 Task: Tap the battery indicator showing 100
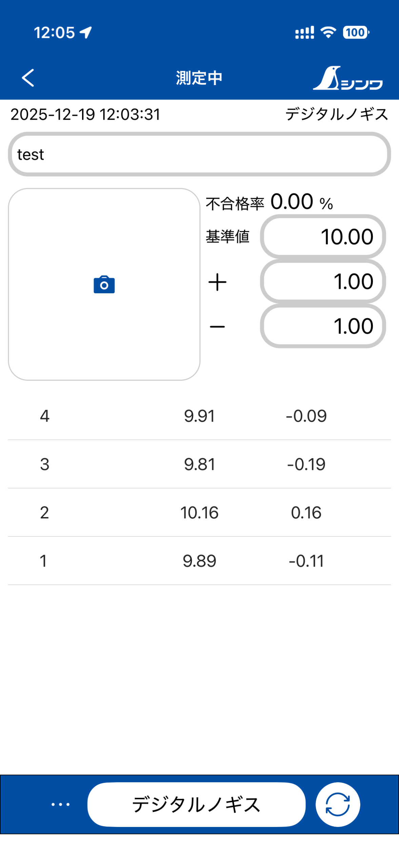point(356,33)
